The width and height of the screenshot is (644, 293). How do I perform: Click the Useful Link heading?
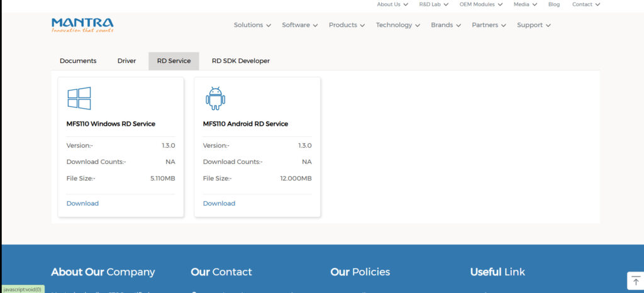497,272
